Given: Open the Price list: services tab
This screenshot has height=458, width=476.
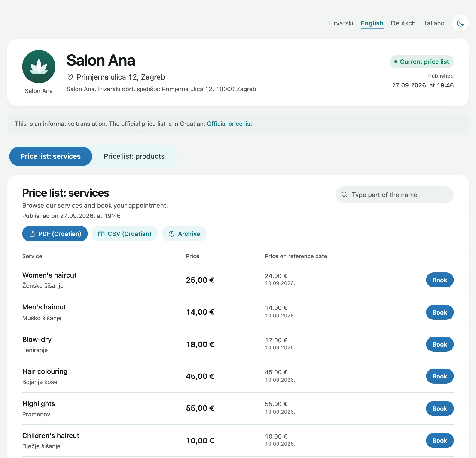Looking at the screenshot, I should click(51, 156).
